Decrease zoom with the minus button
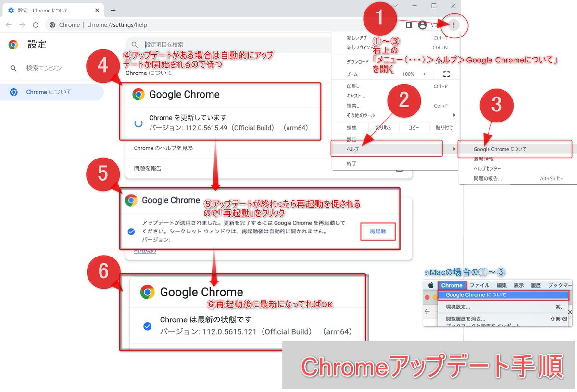The height and width of the screenshot is (392, 577). [x=392, y=74]
